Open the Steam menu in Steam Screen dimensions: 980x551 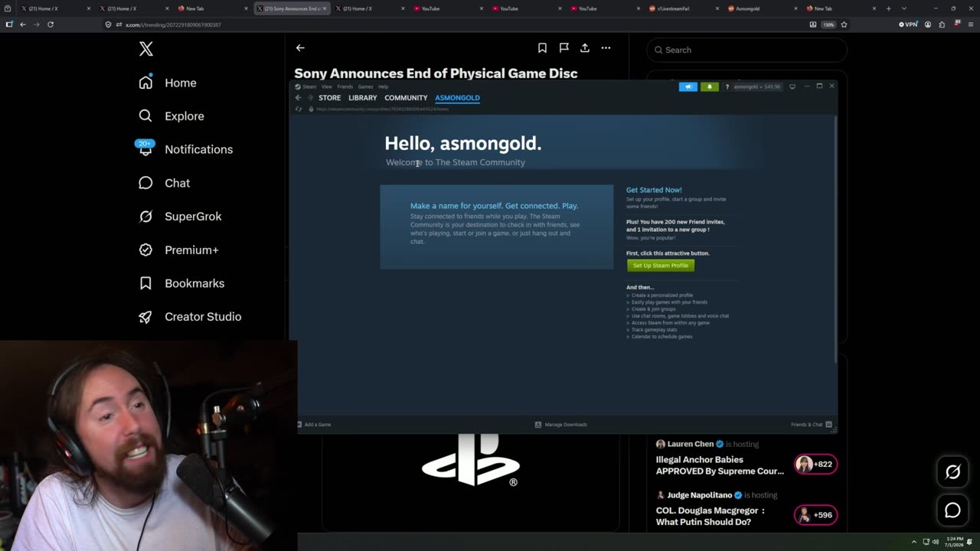pyautogui.click(x=309, y=86)
